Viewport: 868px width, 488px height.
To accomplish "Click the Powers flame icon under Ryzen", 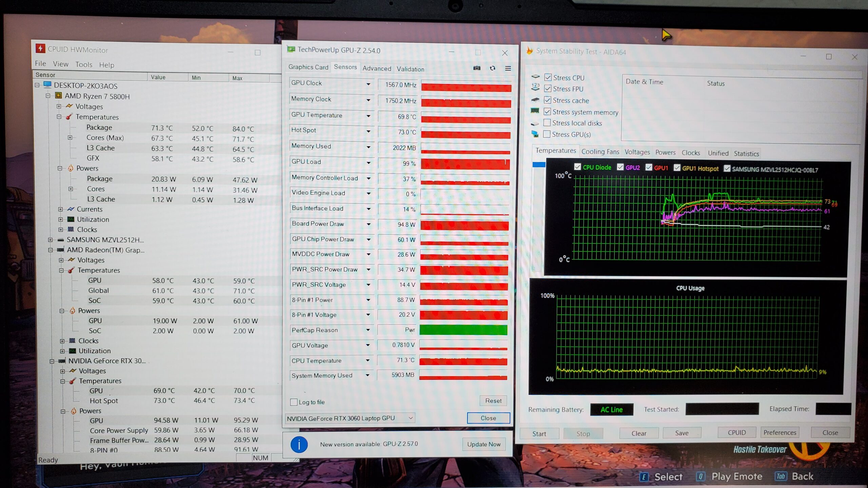I will 70,168.
